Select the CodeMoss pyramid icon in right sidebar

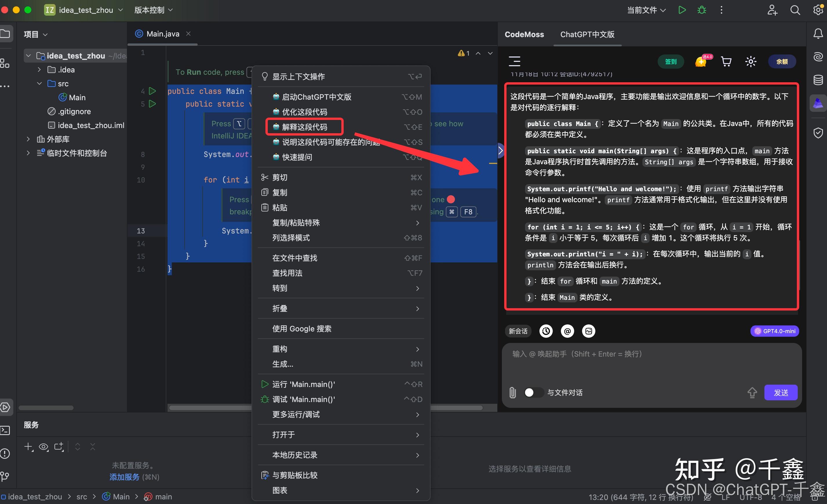tap(818, 103)
